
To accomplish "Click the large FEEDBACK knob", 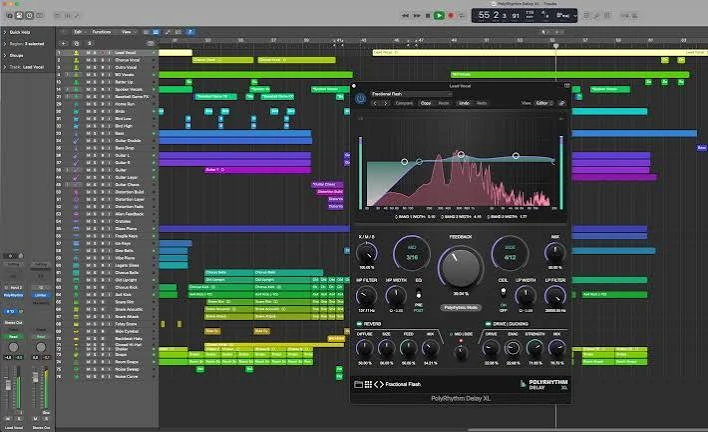I will pyautogui.click(x=460, y=266).
